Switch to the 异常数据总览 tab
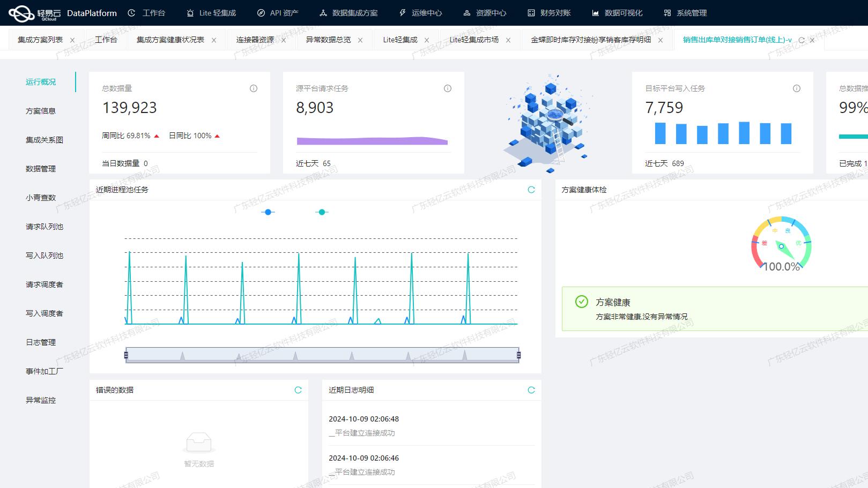Screen dimensions: 868x488 tap(328, 40)
